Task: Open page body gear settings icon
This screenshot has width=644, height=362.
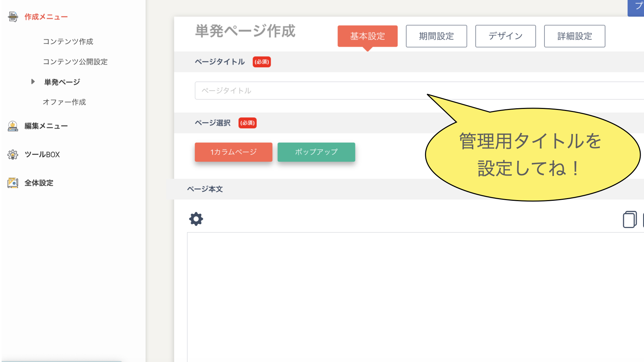Action: click(x=196, y=219)
